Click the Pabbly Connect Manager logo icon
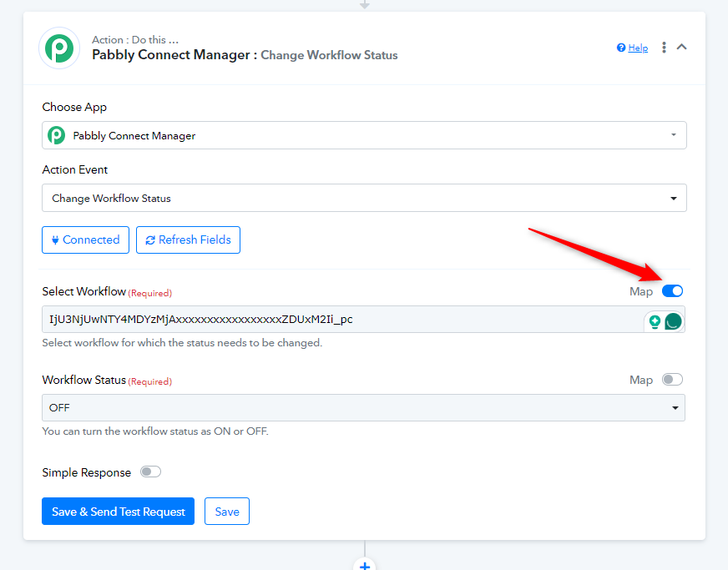 coord(59,48)
